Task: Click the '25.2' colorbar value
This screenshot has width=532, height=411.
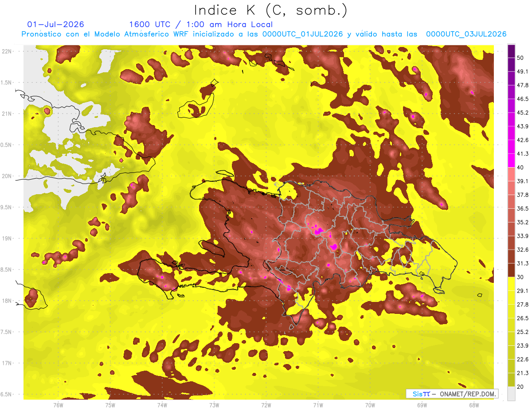Action: [523, 332]
